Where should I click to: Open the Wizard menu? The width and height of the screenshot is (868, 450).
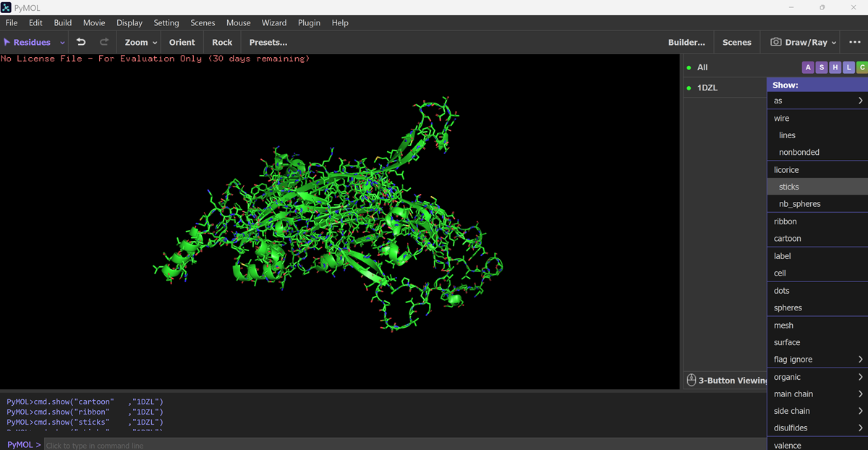click(274, 22)
